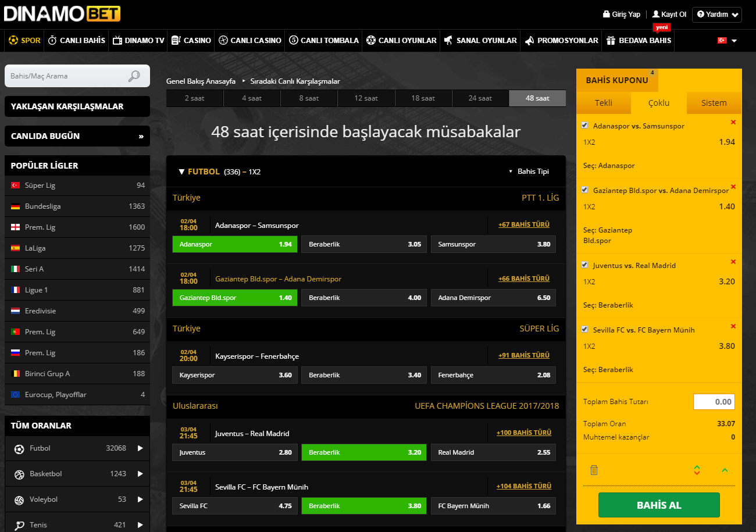Uncheck Adanaspor vs. Samsunspor coupon checkbox
This screenshot has width=756, height=532.
coord(584,125)
